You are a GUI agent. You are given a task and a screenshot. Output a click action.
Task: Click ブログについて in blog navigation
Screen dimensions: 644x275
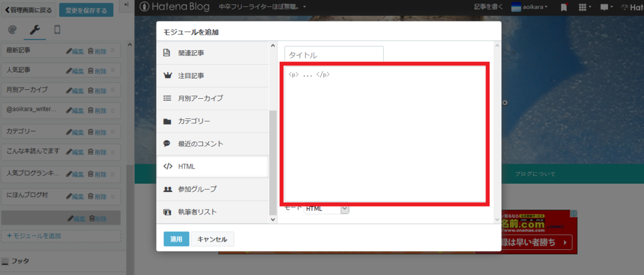coord(535,174)
